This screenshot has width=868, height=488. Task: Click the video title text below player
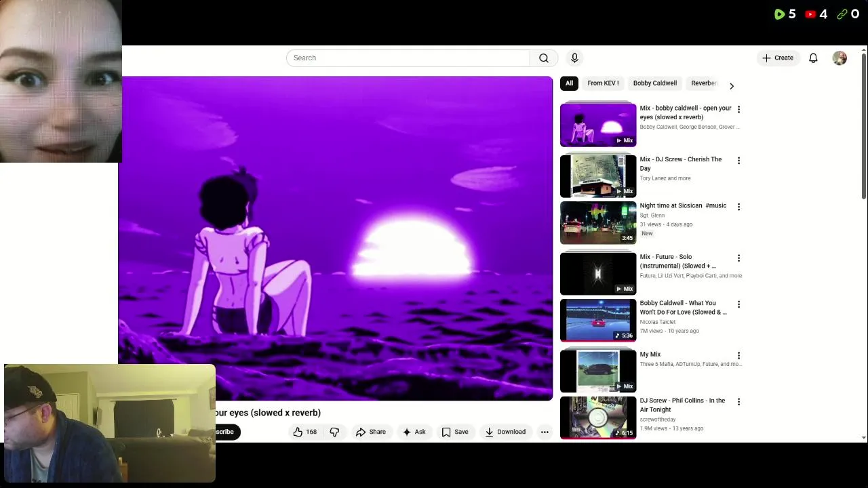(269, 413)
